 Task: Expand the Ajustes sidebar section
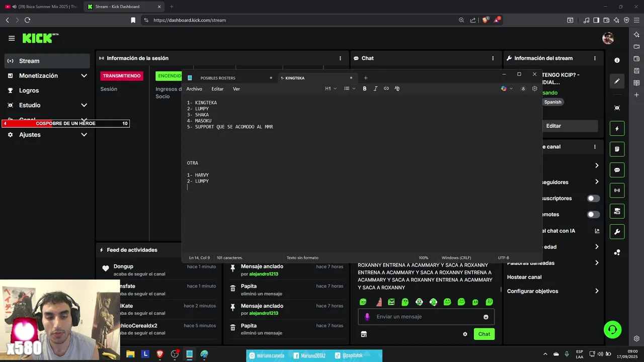coord(47,135)
